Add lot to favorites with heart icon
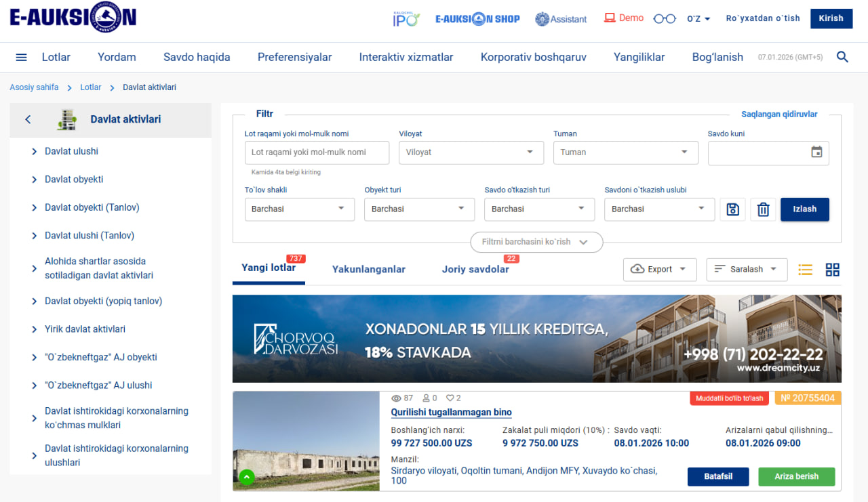Image resolution: width=868 pixels, height=502 pixels. (x=450, y=398)
